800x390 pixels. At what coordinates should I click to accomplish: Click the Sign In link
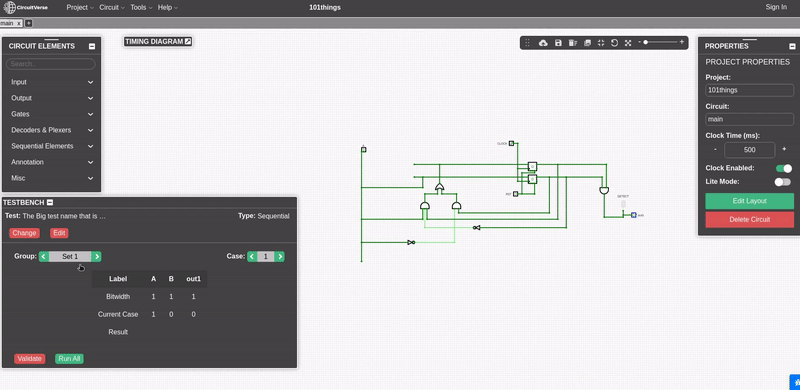pos(776,7)
